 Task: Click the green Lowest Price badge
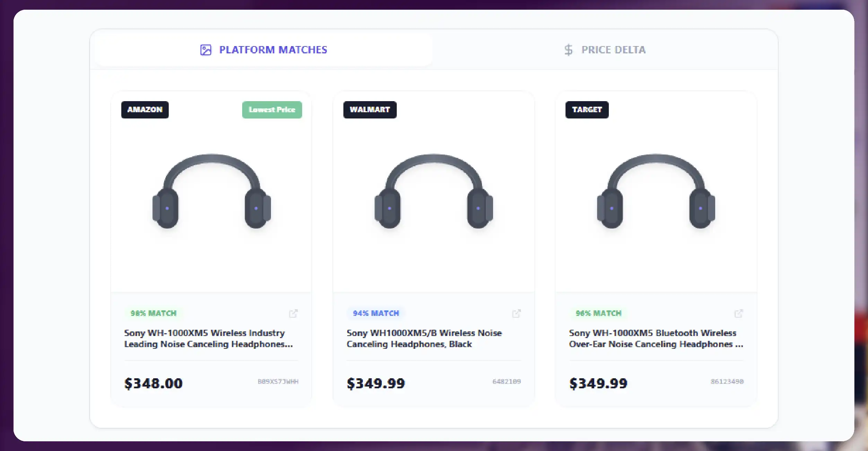(x=272, y=110)
